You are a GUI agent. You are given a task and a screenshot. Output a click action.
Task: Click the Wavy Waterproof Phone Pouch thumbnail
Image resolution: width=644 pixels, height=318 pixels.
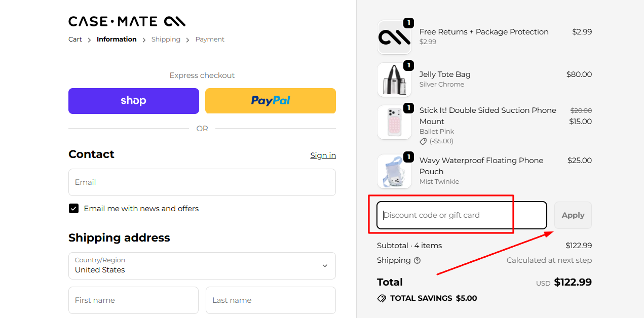coord(395,171)
